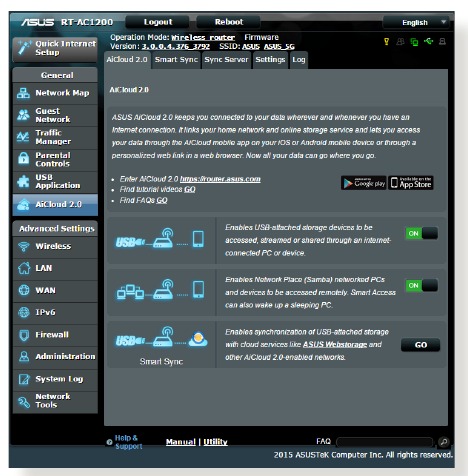Open the https://router.asus.com link

[220, 179]
